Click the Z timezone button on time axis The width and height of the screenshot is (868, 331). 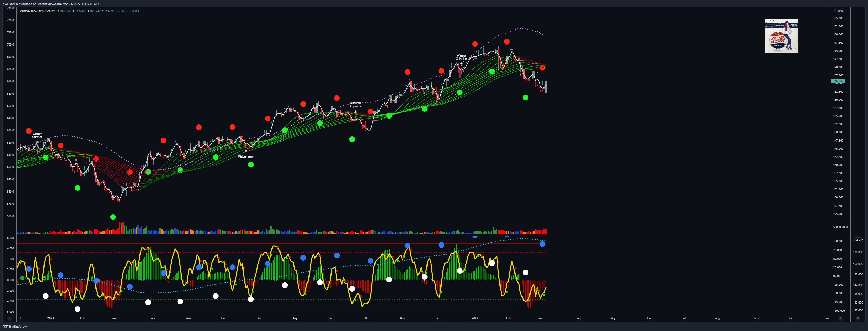coord(9,318)
